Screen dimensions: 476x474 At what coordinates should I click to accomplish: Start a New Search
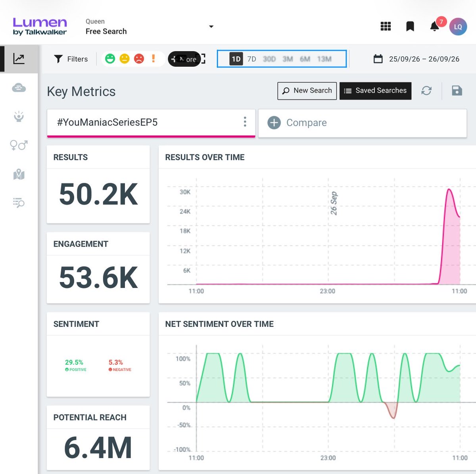click(x=307, y=91)
